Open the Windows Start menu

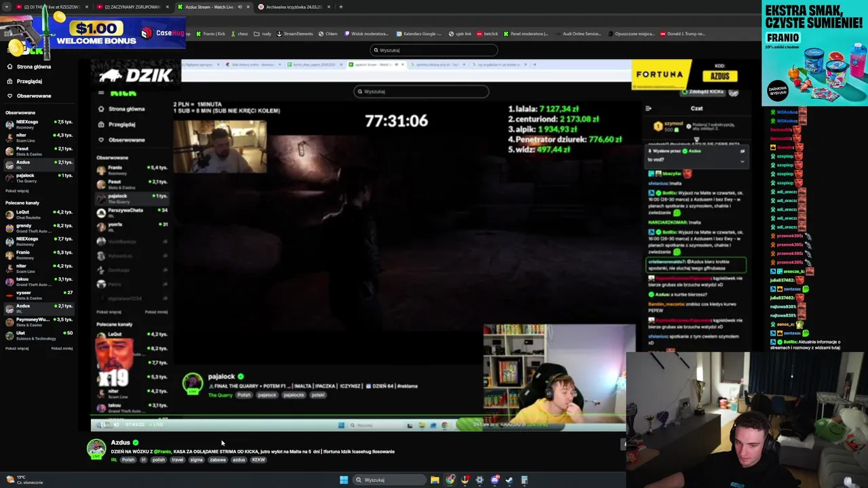(344, 481)
